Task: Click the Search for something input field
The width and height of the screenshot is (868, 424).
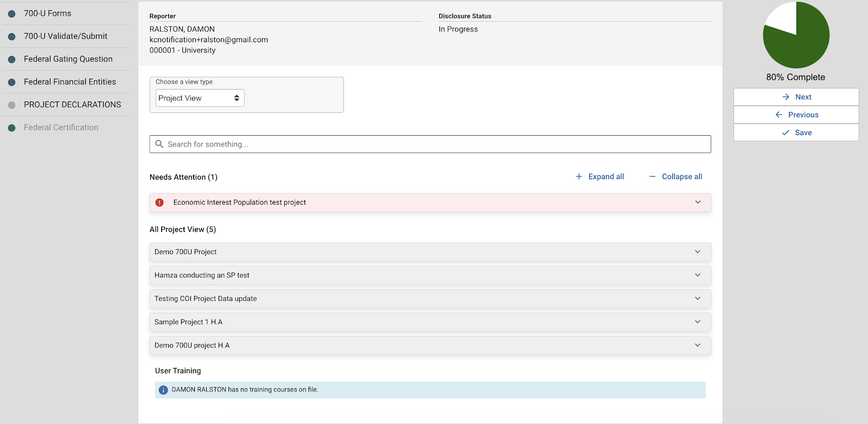Action: (x=434, y=144)
